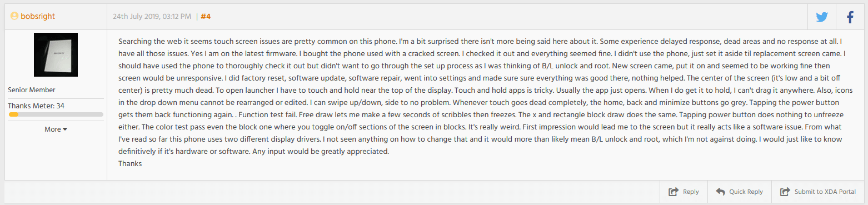Screen dimensions: 868x205
Task: Click the Senior Member rank label
Action: coord(32,89)
